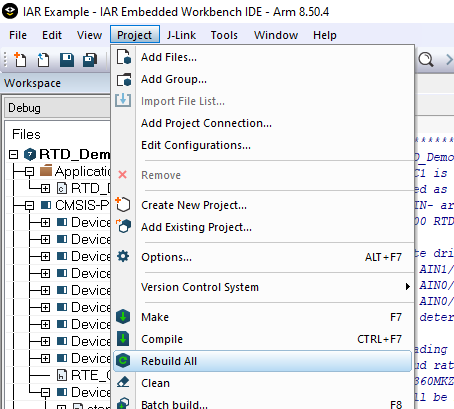Image resolution: width=454 pixels, height=409 pixels.
Task: Expand the RTD_ source file node
Action: 46,188
